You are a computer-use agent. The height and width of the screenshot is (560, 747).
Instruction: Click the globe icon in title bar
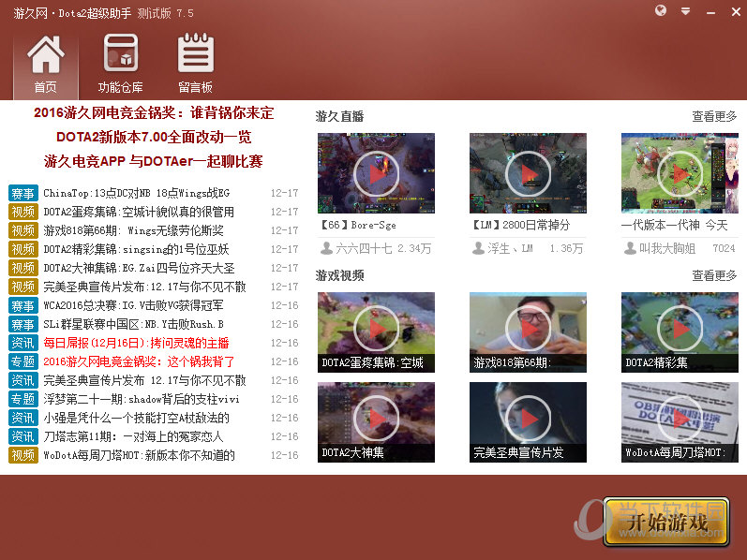(661, 10)
